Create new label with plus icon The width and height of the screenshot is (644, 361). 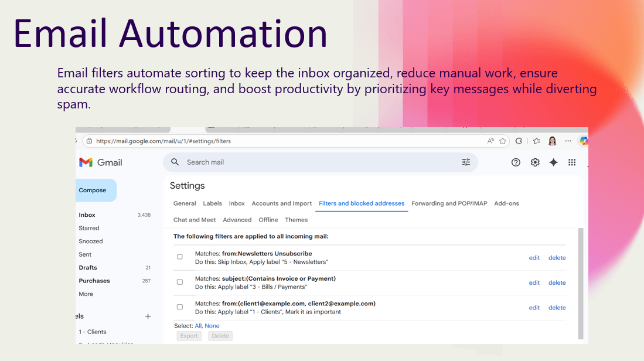pyautogui.click(x=148, y=316)
